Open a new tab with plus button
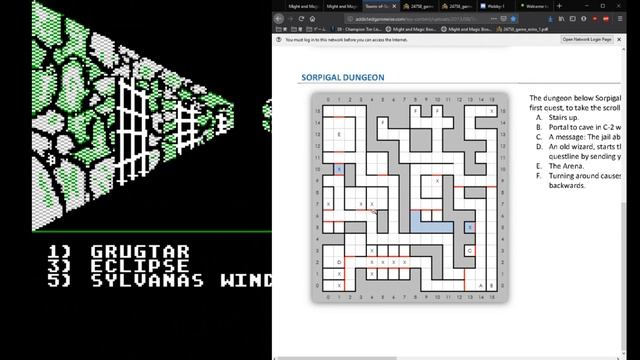640x360 pixels. pyautogui.click(x=560, y=6)
